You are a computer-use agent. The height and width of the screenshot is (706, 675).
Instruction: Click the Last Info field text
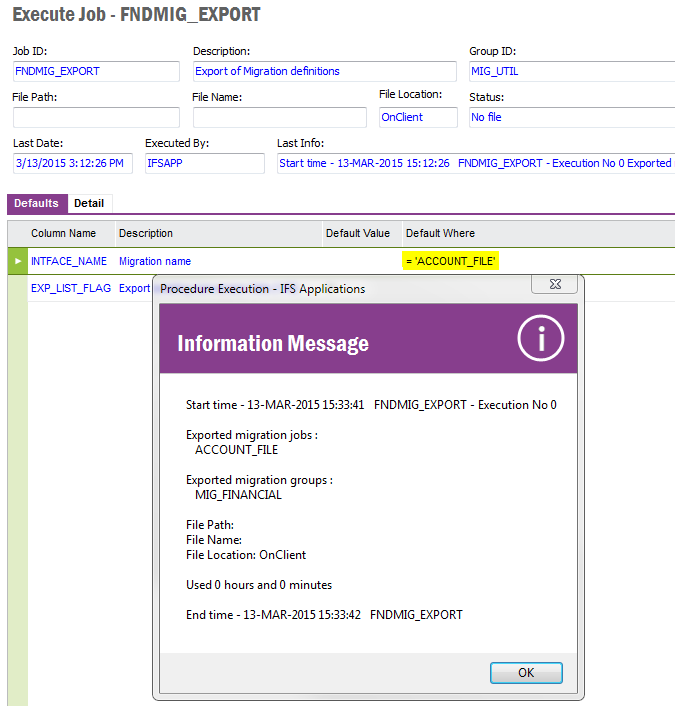pyautogui.click(x=476, y=163)
